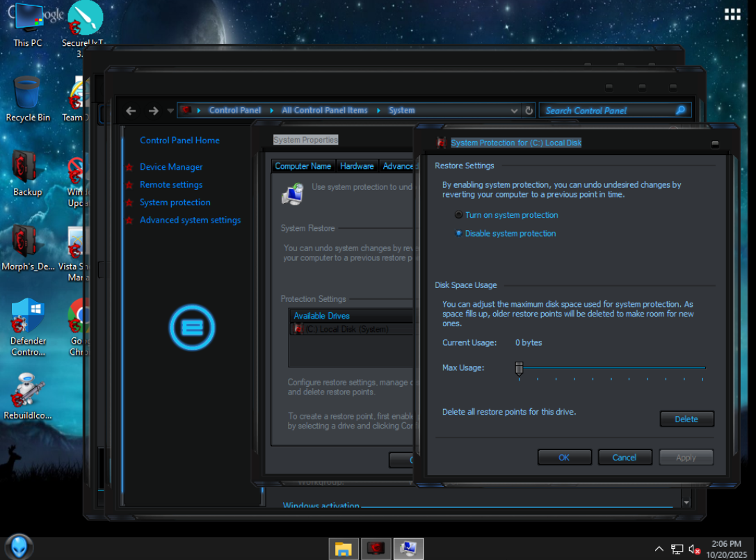Click the Max Usage slider track
The width and height of the screenshot is (756, 560).
(612, 368)
